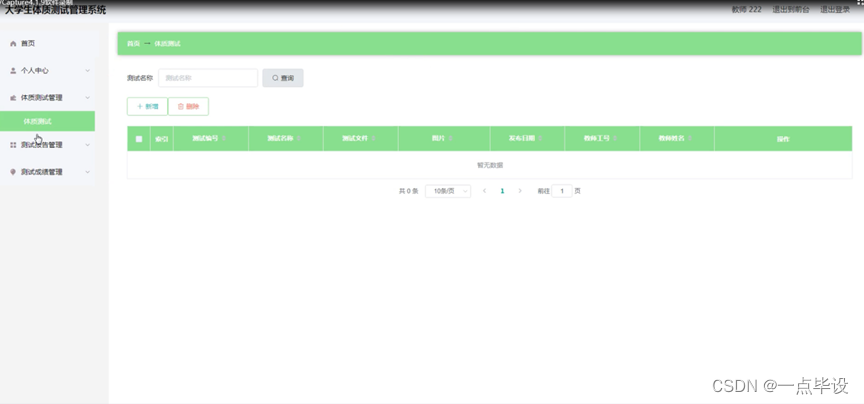Click the 大学生体质测试管理系统 title
Image resolution: width=864 pixels, height=404 pixels.
pos(55,9)
